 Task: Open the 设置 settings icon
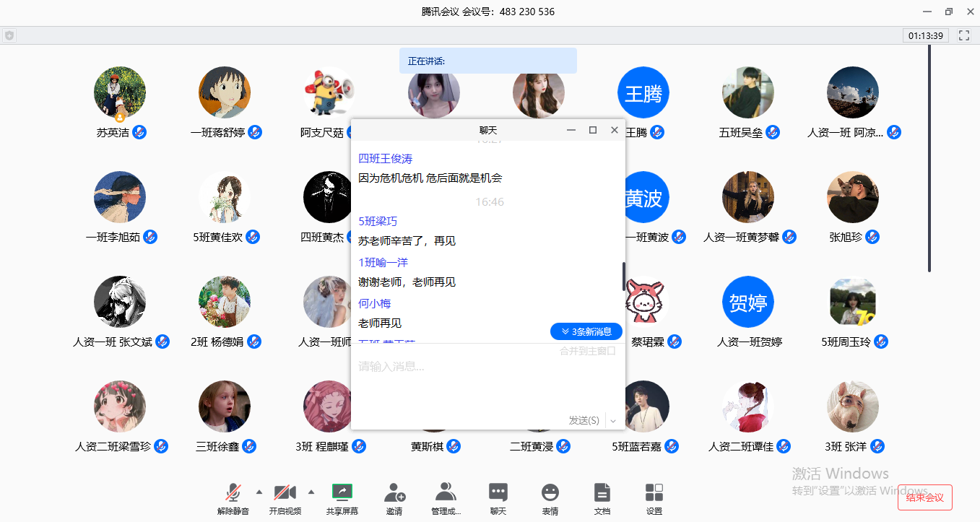pyautogui.click(x=654, y=492)
